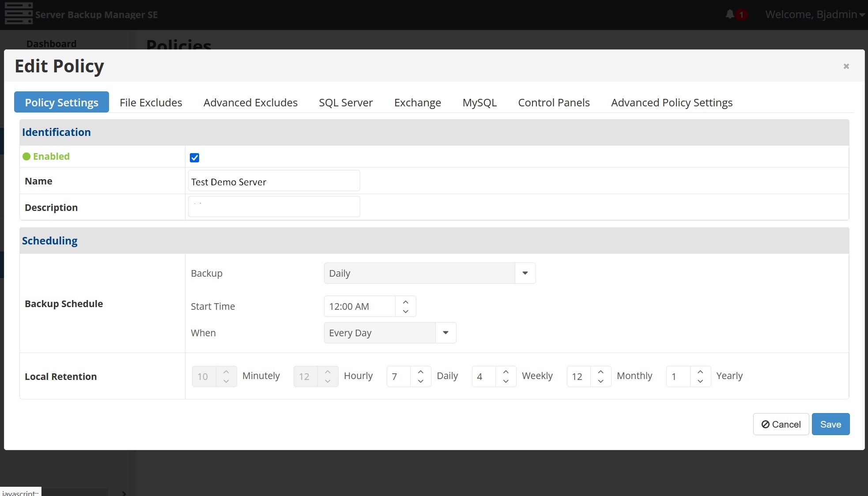
Task: Click the Weekly retention value field
Action: (x=483, y=376)
